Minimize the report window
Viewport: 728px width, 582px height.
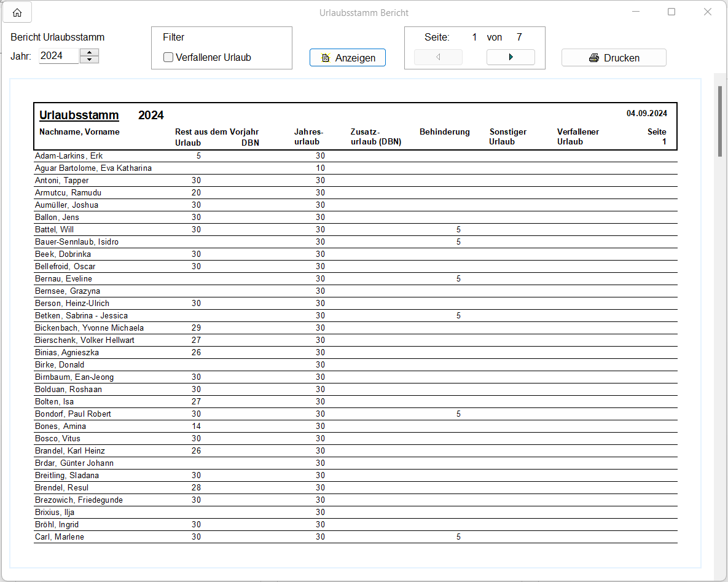click(636, 12)
